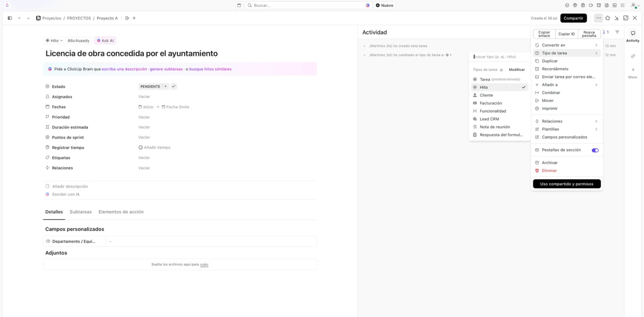Star this task as favorite

point(608,18)
